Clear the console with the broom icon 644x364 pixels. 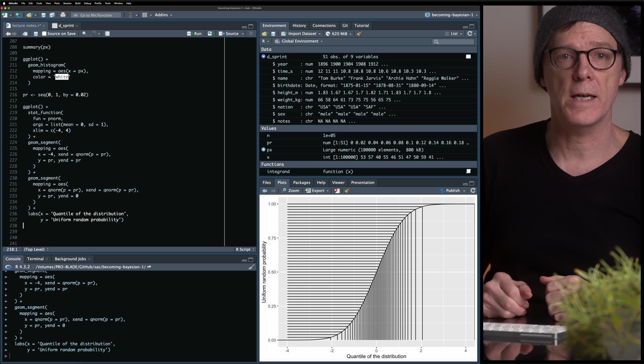click(251, 267)
